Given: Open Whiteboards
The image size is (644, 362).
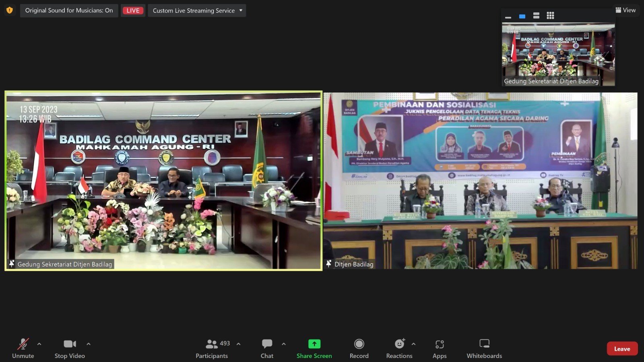Looking at the screenshot, I should tap(484, 348).
